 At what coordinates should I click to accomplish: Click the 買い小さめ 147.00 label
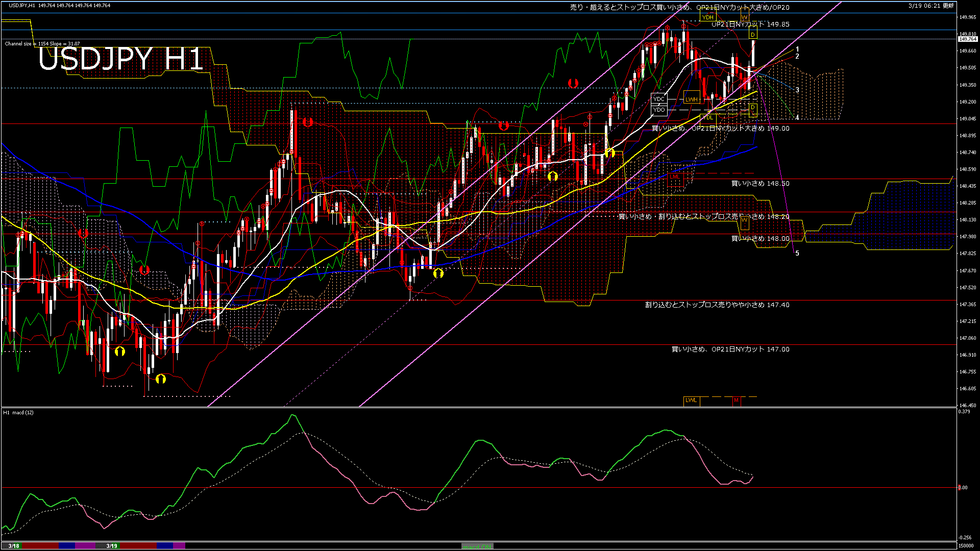click(730, 349)
